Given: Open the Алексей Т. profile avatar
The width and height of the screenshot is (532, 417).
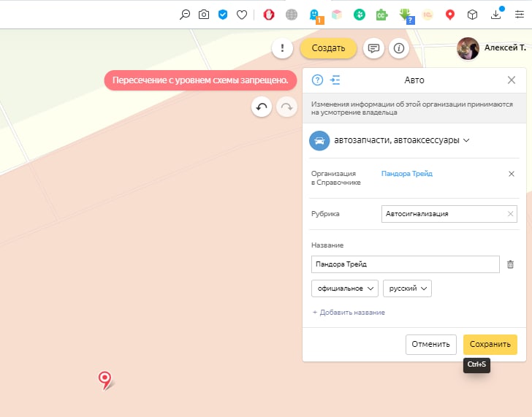Looking at the screenshot, I should tap(468, 48).
